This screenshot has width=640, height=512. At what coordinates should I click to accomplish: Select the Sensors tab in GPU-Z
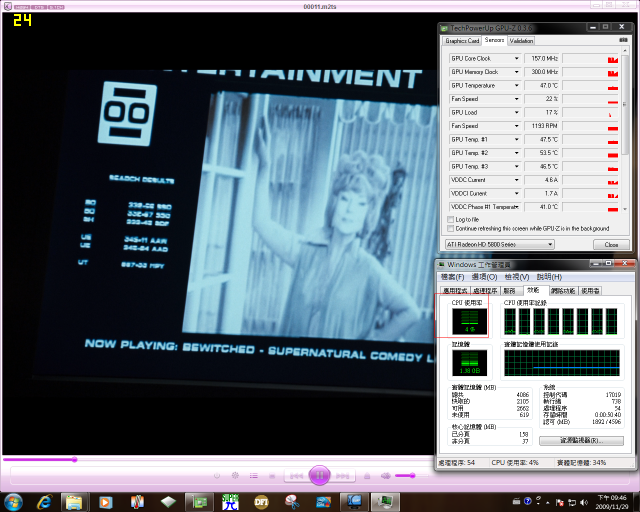[494, 40]
